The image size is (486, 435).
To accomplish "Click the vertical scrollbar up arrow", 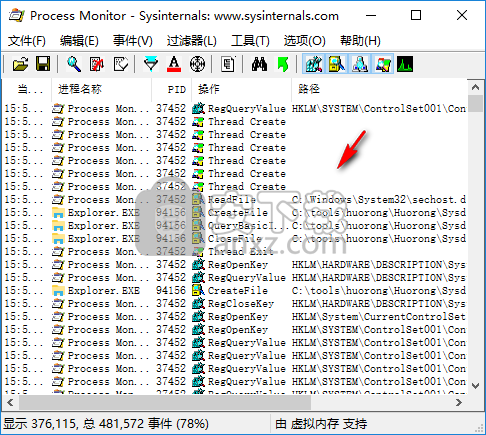I will (x=475, y=87).
